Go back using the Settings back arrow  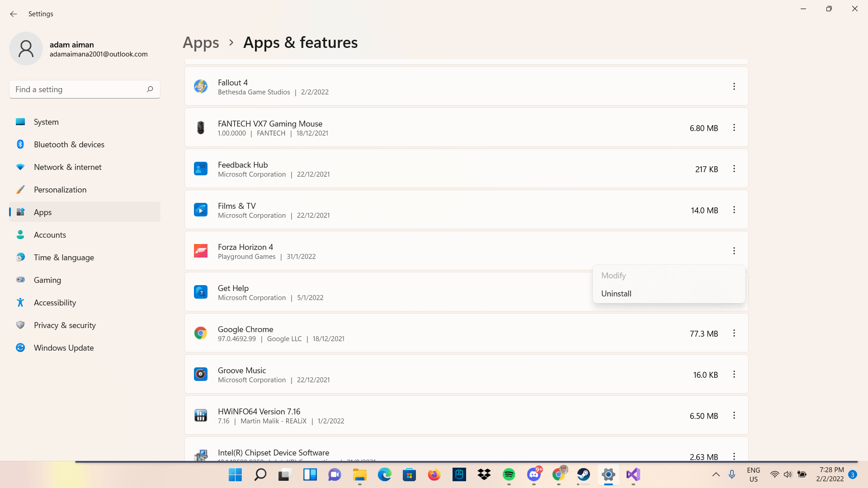pyautogui.click(x=13, y=14)
